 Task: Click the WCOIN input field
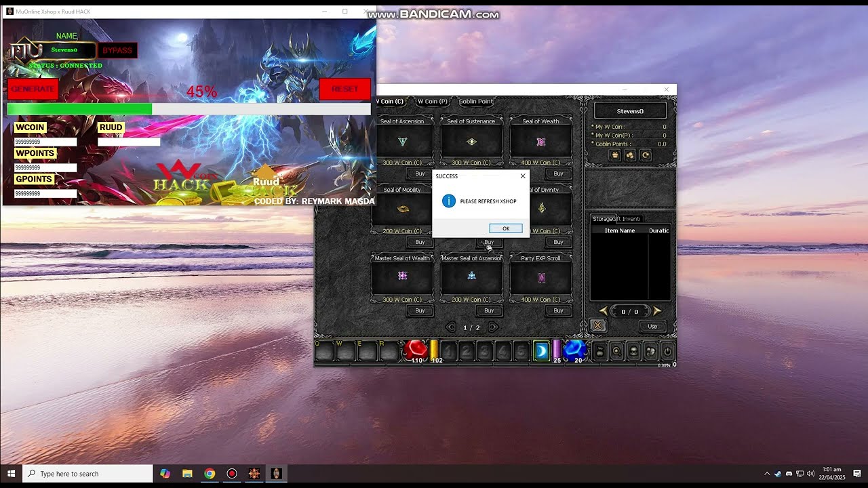pyautogui.click(x=45, y=142)
